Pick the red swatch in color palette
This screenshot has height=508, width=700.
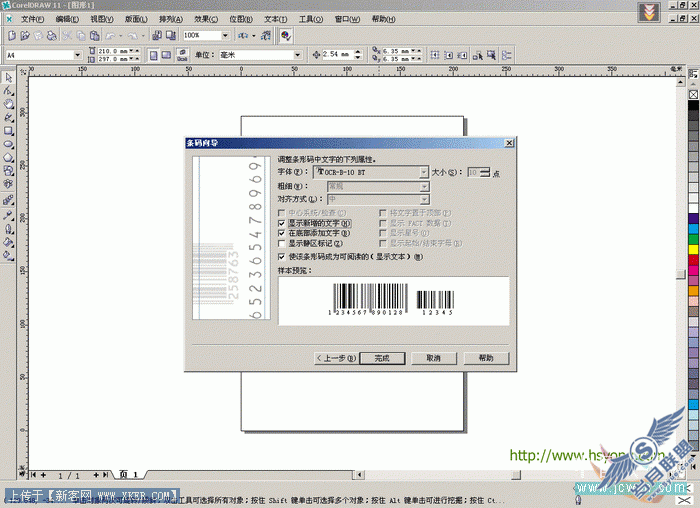(x=693, y=260)
